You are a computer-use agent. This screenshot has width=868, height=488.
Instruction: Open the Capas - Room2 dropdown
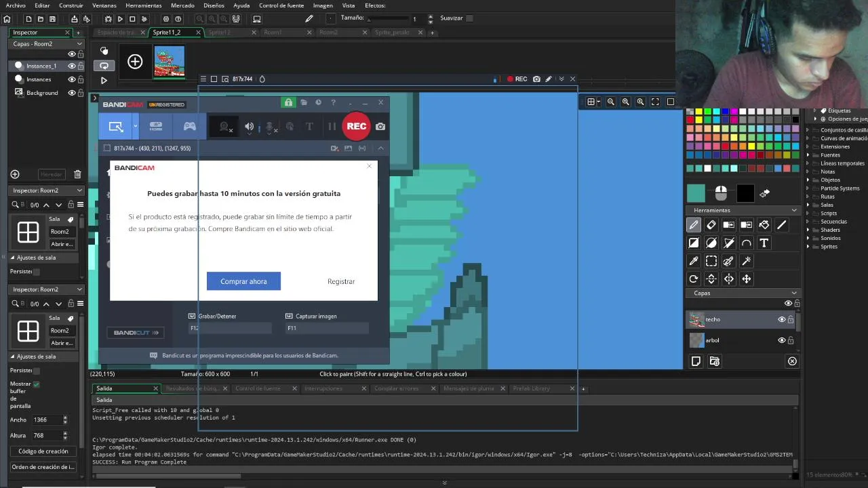point(46,43)
